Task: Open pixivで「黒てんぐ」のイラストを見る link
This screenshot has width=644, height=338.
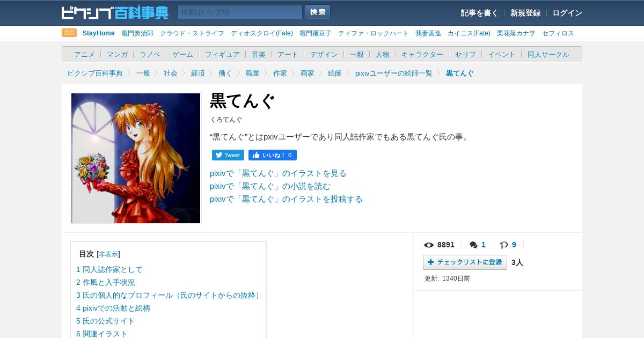Action: [278, 173]
